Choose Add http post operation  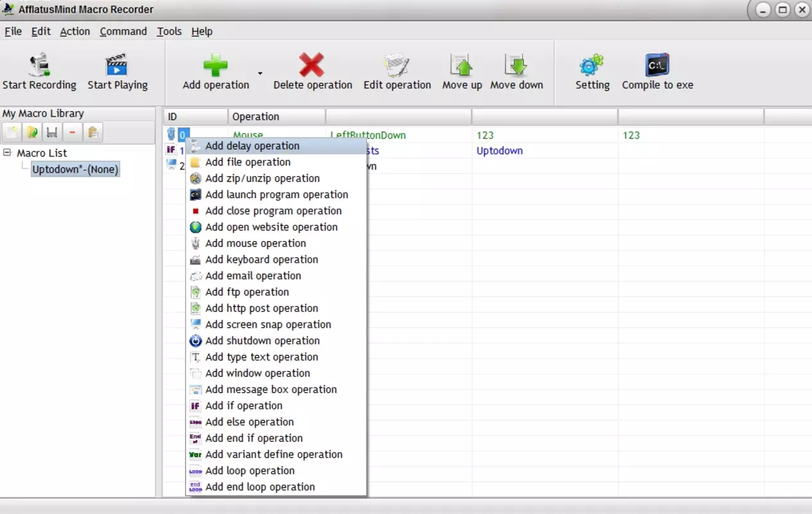[x=276, y=308]
